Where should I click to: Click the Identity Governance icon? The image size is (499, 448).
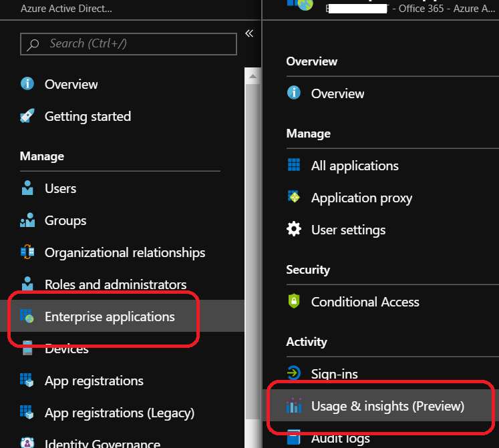27,443
